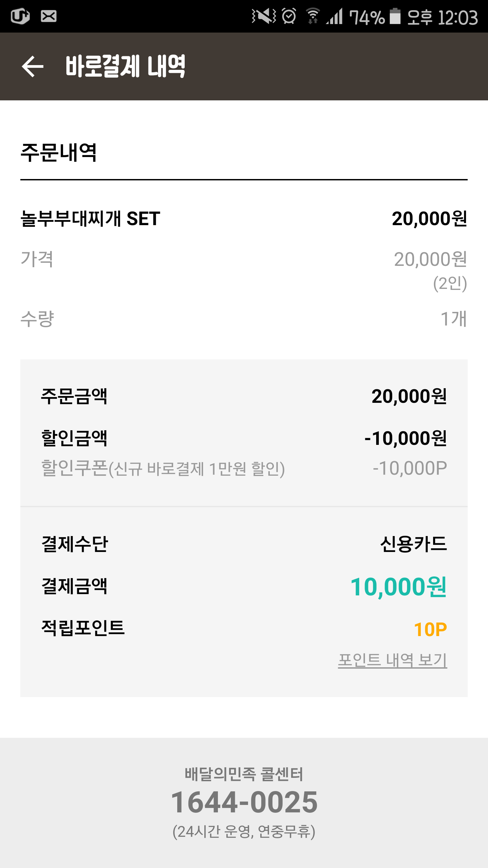Tap the 신용카드 payment method value
The image size is (488, 868).
tap(413, 544)
